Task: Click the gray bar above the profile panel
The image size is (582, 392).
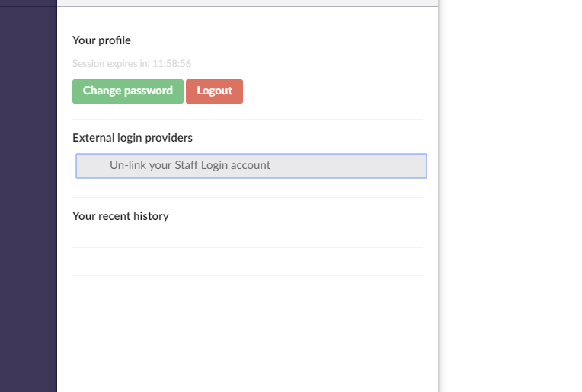Action: point(248,3)
